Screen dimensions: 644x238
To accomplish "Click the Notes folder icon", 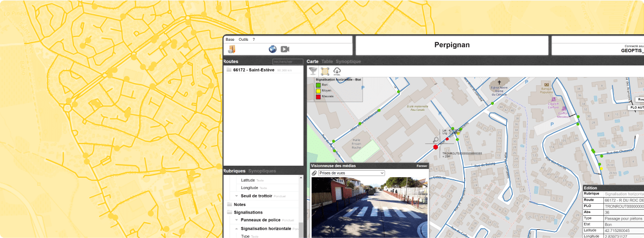I will click(229, 204).
